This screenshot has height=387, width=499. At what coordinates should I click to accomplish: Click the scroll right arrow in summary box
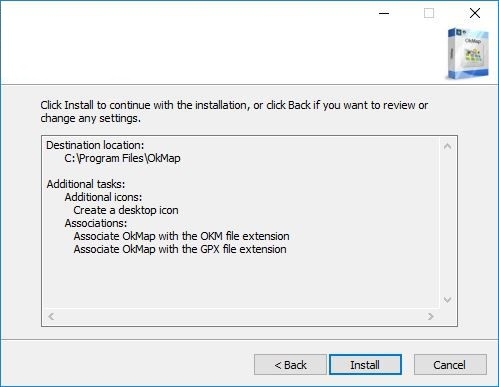[431, 316]
